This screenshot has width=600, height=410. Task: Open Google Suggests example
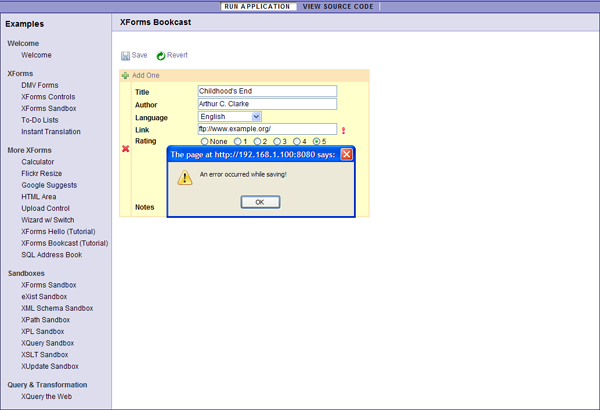click(x=51, y=185)
